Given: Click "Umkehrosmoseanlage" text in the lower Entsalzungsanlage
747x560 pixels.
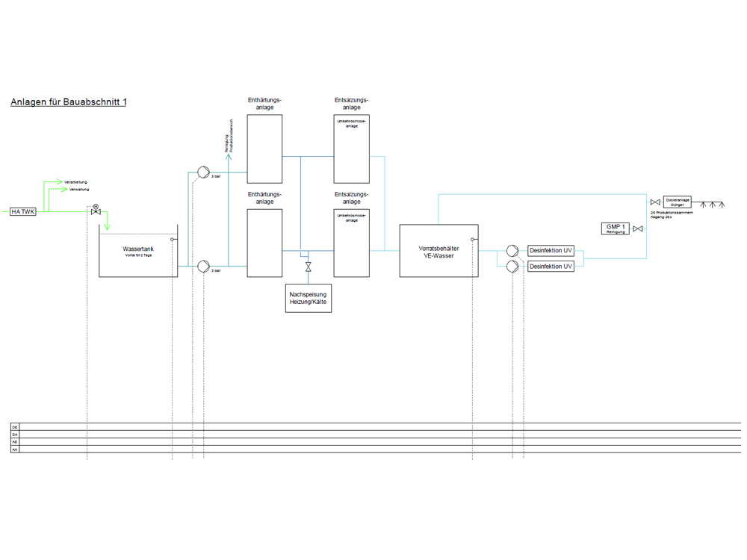Looking at the screenshot, I should coord(352,217).
